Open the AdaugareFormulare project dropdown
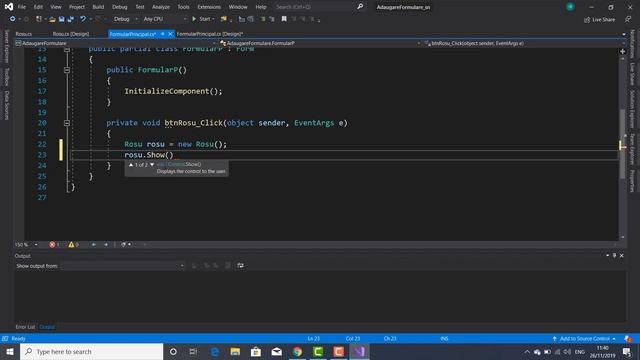 click(x=115, y=43)
